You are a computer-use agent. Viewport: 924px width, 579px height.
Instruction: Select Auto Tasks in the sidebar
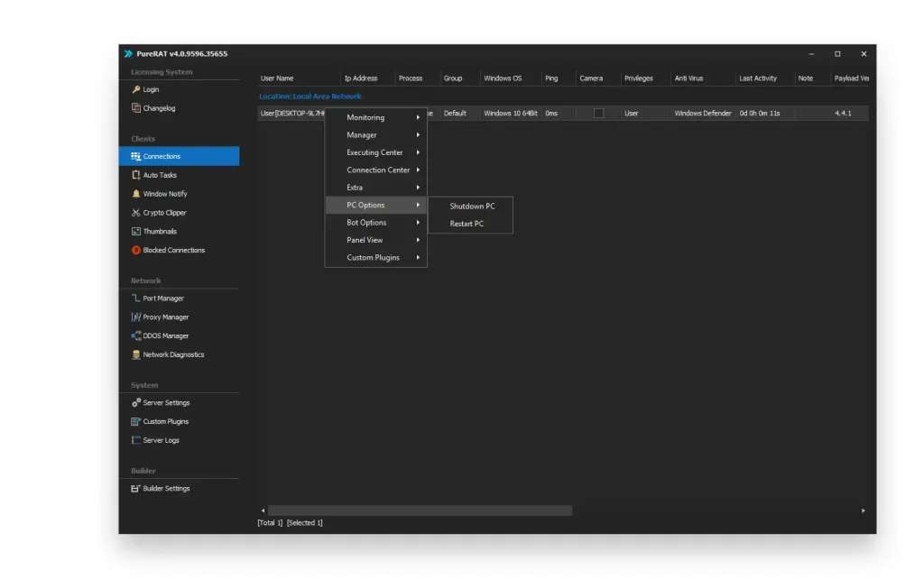tap(160, 175)
